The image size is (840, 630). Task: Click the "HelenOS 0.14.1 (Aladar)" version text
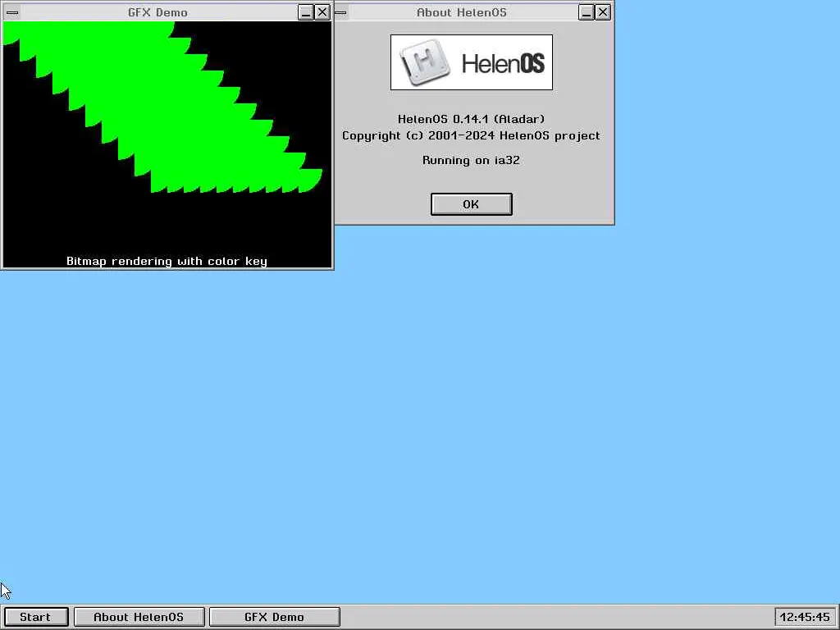[471, 119]
